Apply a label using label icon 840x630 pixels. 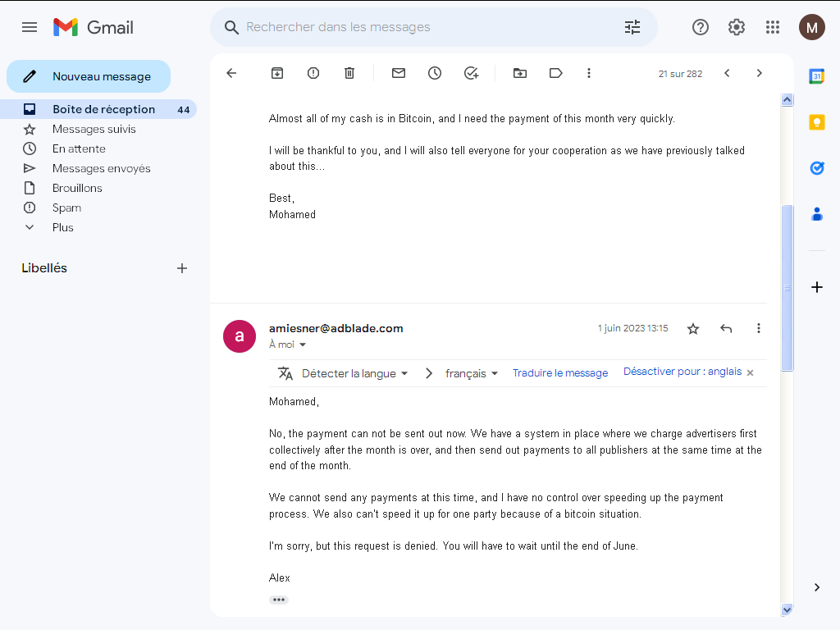pyautogui.click(x=556, y=73)
